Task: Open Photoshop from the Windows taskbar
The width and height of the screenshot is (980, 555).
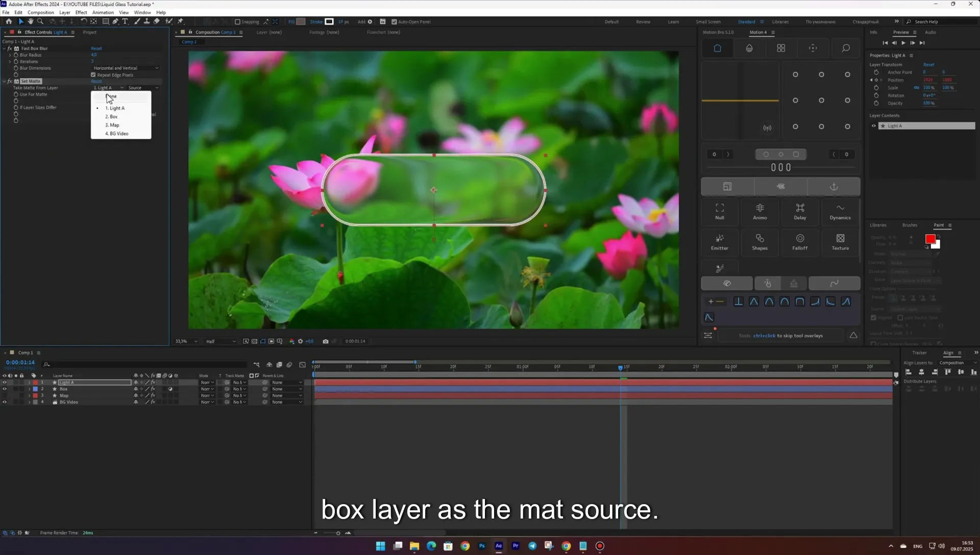Action: click(482, 546)
